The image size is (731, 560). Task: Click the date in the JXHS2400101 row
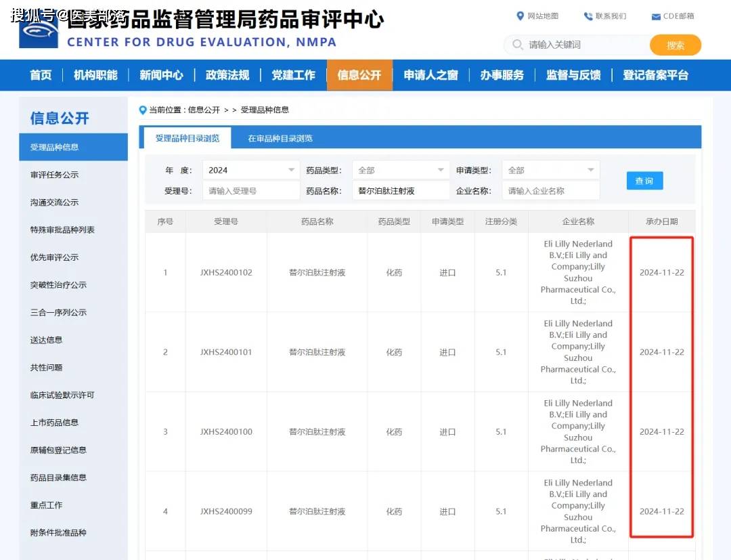661,353
